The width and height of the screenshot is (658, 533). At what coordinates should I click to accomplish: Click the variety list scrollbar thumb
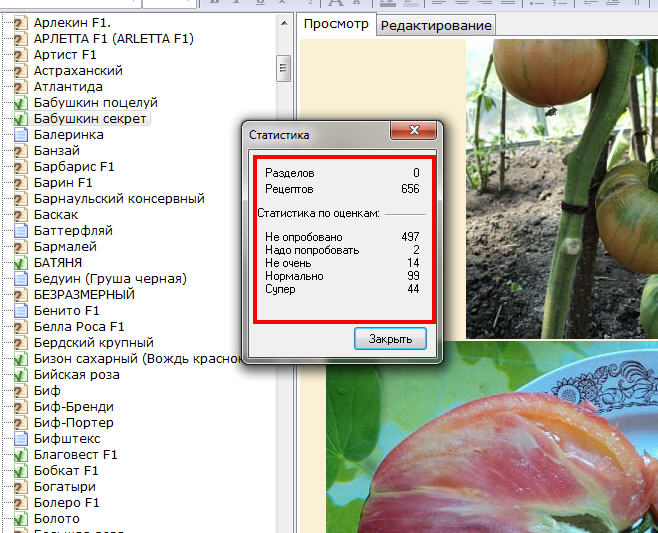click(284, 68)
